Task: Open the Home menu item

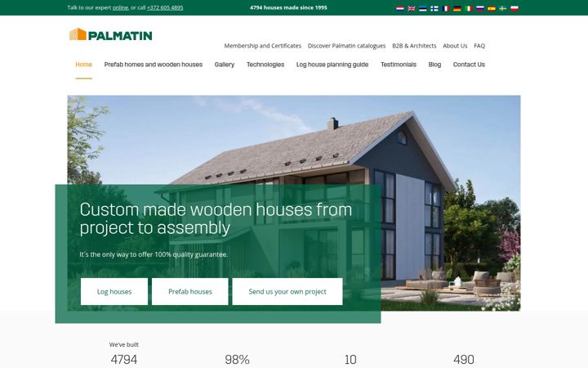Action: [x=83, y=65]
